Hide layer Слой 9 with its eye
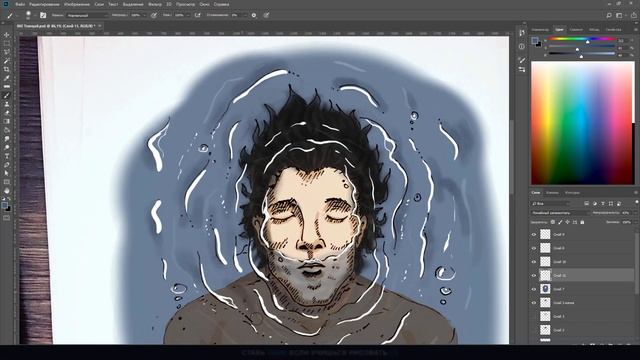Image resolution: width=640 pixels, height=360 pixels. (x=534, y=235)
